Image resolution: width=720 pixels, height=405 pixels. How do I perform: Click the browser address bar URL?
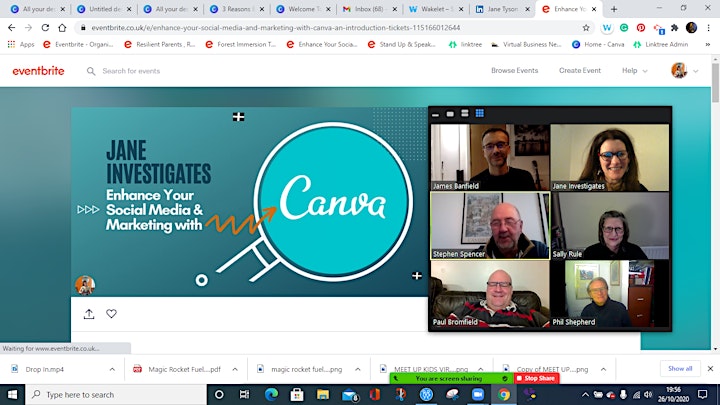[x=276, y=28]
